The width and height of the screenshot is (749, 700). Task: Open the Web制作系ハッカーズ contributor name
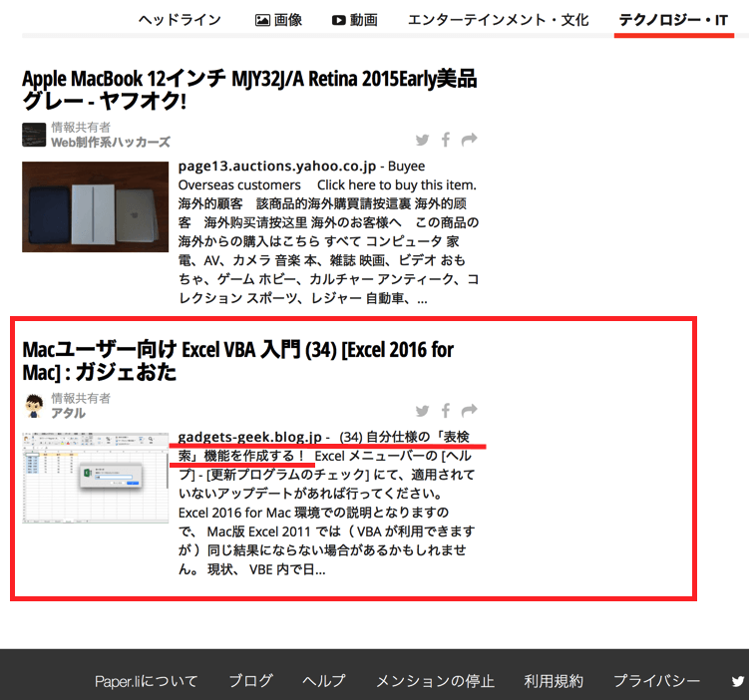click(111, 142)
